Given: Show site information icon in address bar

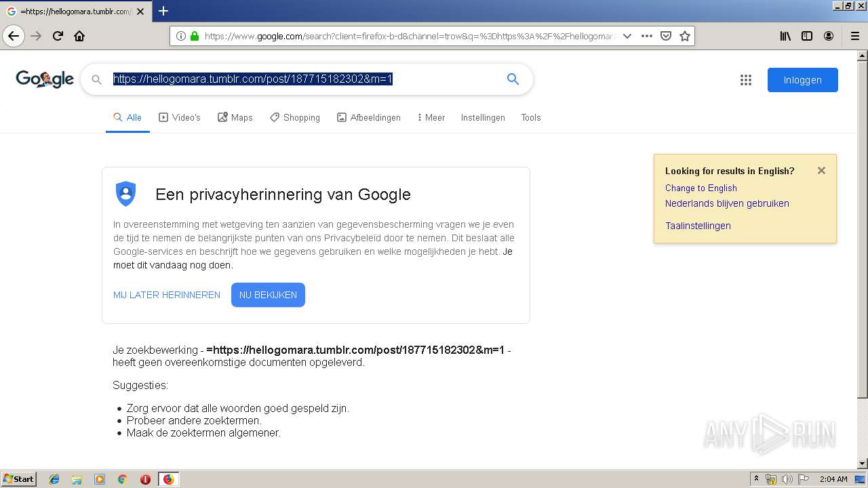Looking at the screenshot, I should (181, 36).
